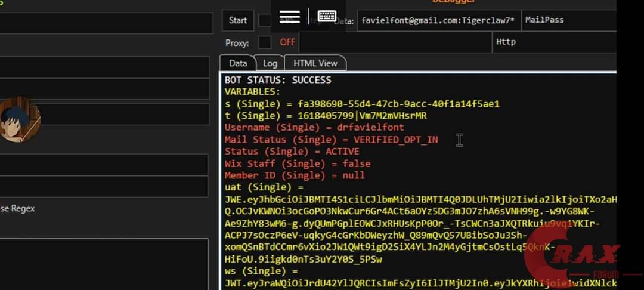This screenshot has width=644, height=290.
Task: Toggle the Proxy checkbox
Action: click(x=265, y=42)
